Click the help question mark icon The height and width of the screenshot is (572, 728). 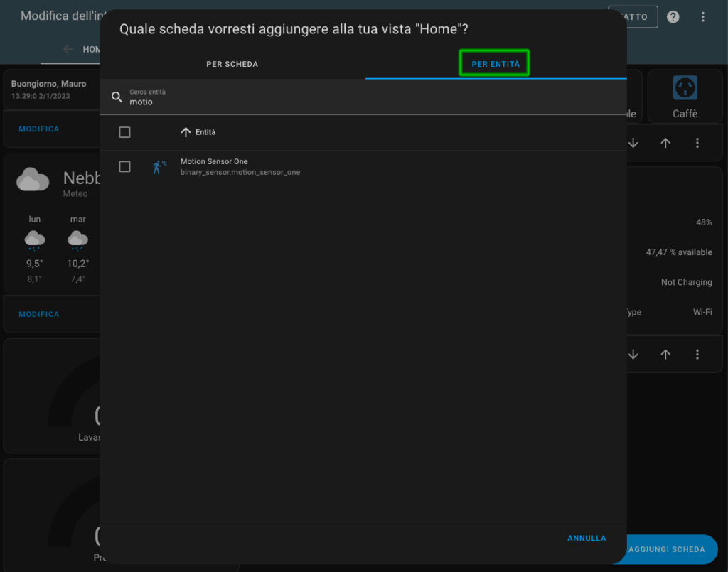(673, 16)
